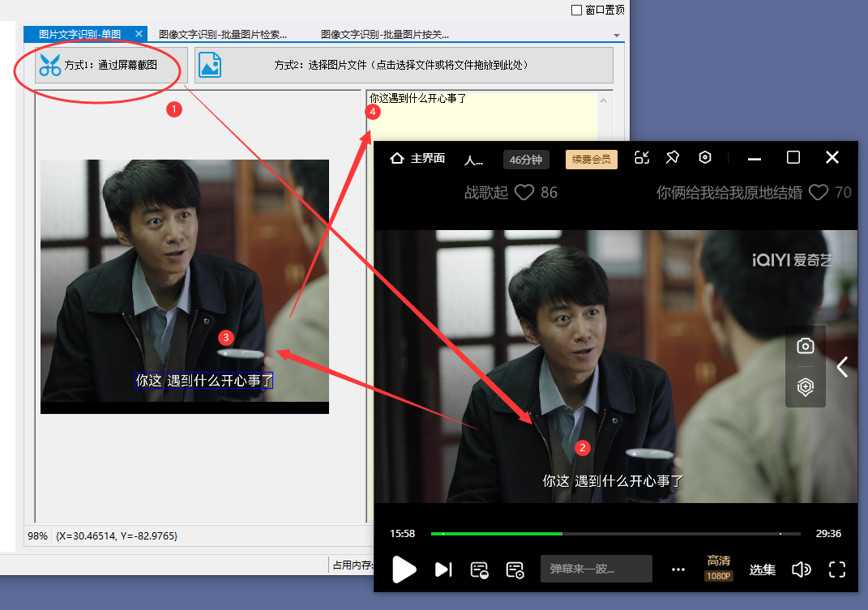Click the 15:58 elapsed time text
Screen dimensions: 868x610
point(403,534)
